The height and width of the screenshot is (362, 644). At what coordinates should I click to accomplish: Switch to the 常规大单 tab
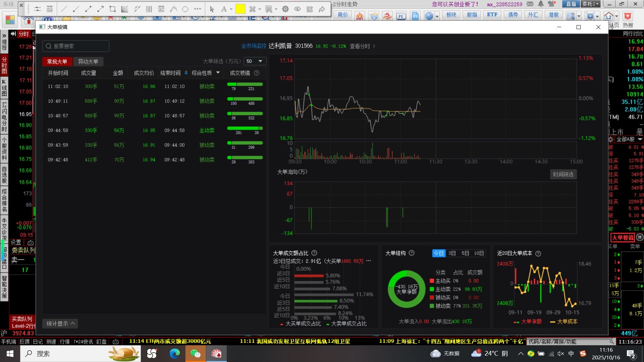(57, 61)
